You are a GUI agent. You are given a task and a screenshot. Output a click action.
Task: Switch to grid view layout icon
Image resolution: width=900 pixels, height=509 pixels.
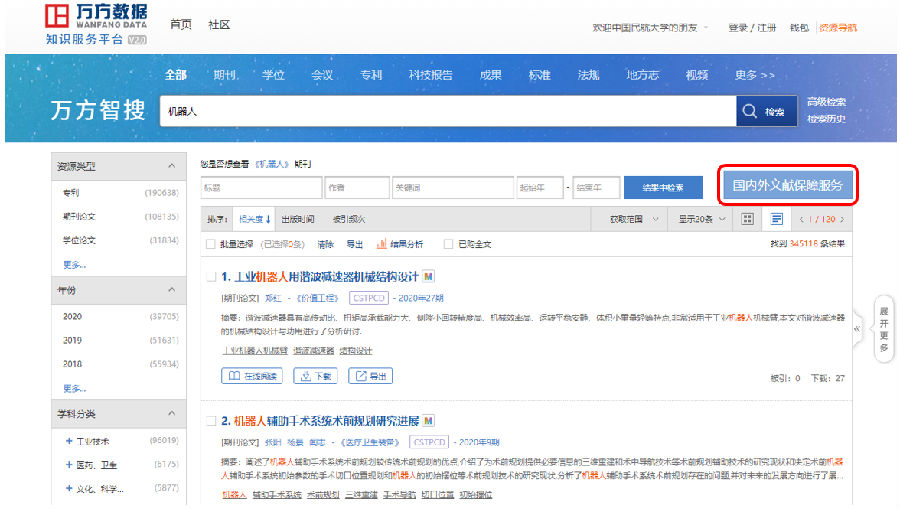748,219
